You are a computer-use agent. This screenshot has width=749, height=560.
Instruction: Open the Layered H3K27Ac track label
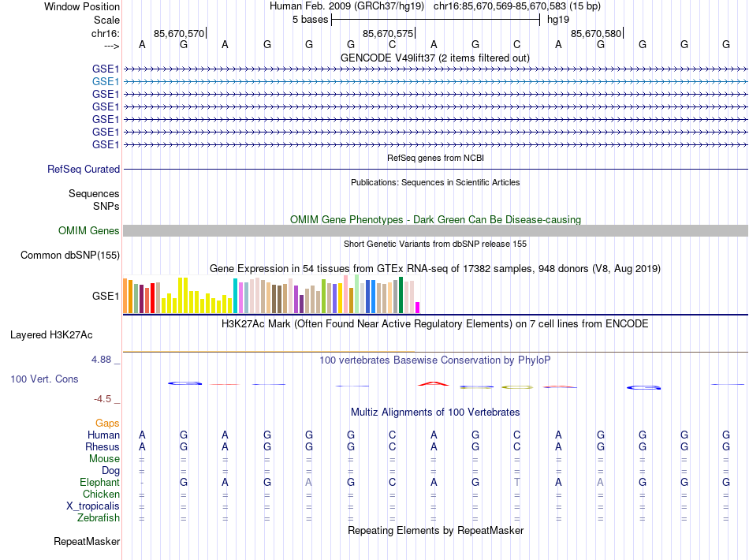(51, 335)
